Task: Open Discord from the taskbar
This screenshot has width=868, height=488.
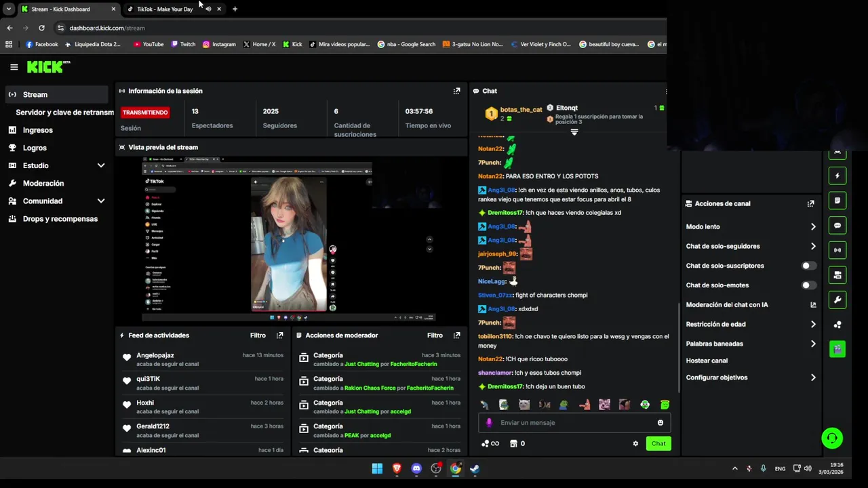Action: (416, 468)
